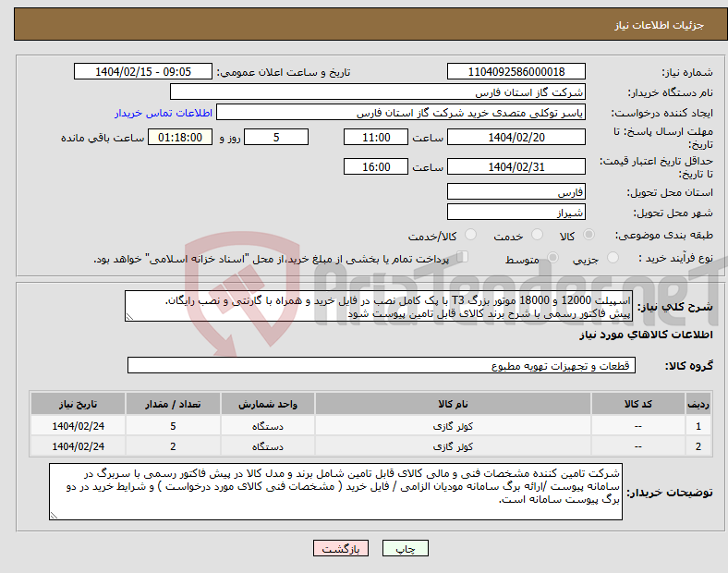Select the کالا/خدمت radio button
Image resolution: width=728 pixels, height=573 pixels.
(x=471, y=235)
